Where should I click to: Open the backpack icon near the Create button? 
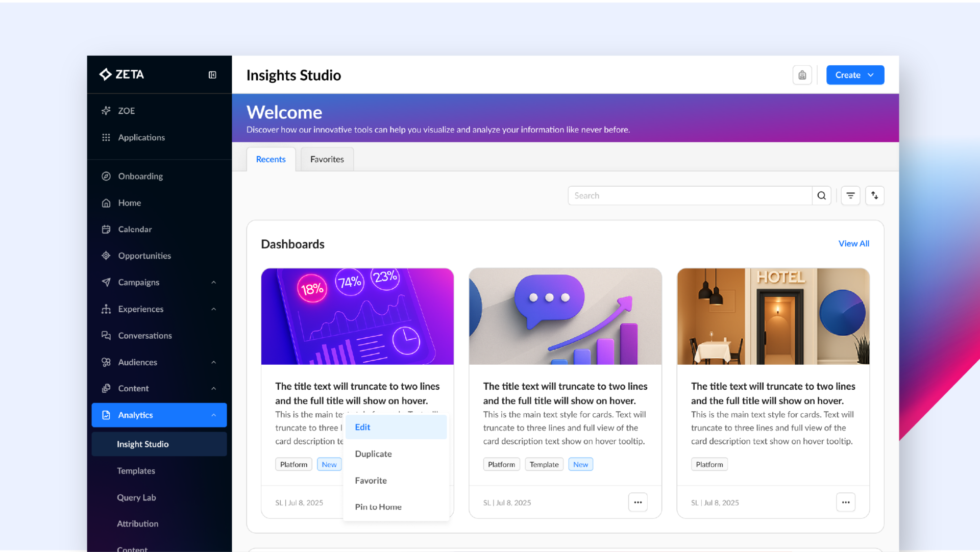click(x=802, y=74)
